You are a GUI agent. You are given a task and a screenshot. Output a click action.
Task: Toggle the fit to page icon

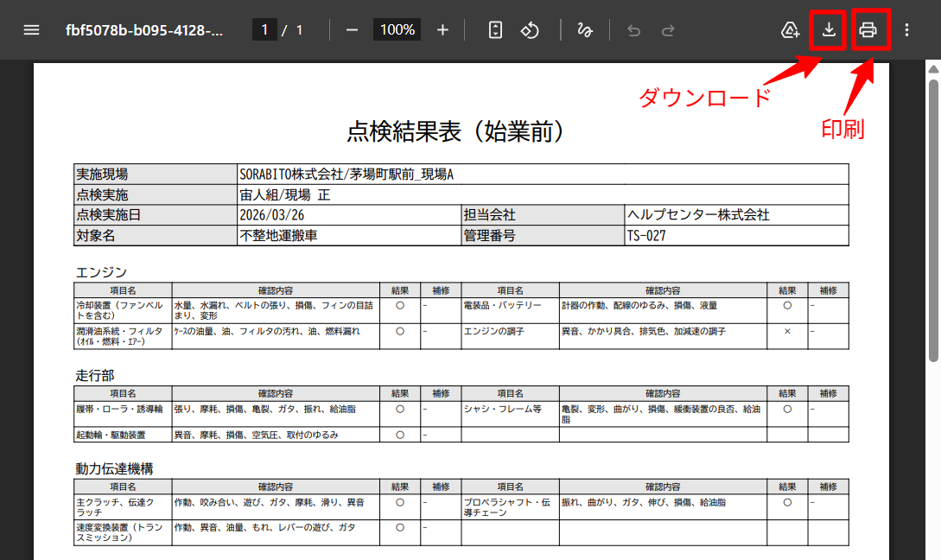click(495, 30)
